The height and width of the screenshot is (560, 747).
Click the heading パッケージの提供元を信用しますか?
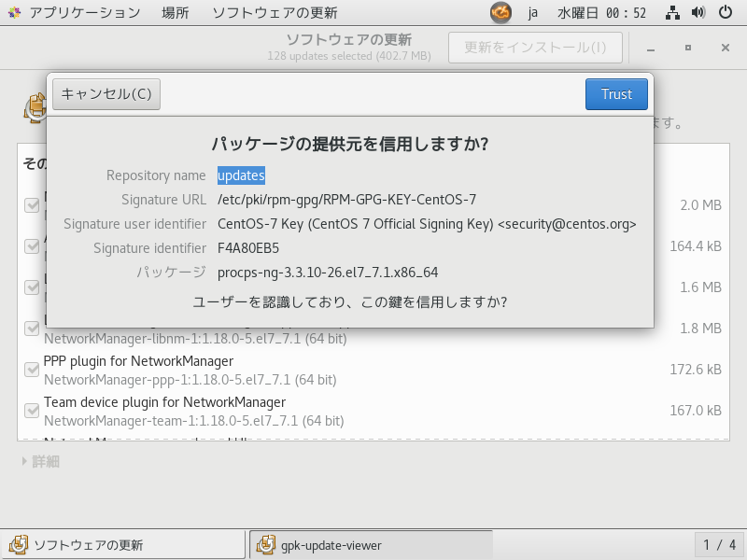(x=350, y=144)
